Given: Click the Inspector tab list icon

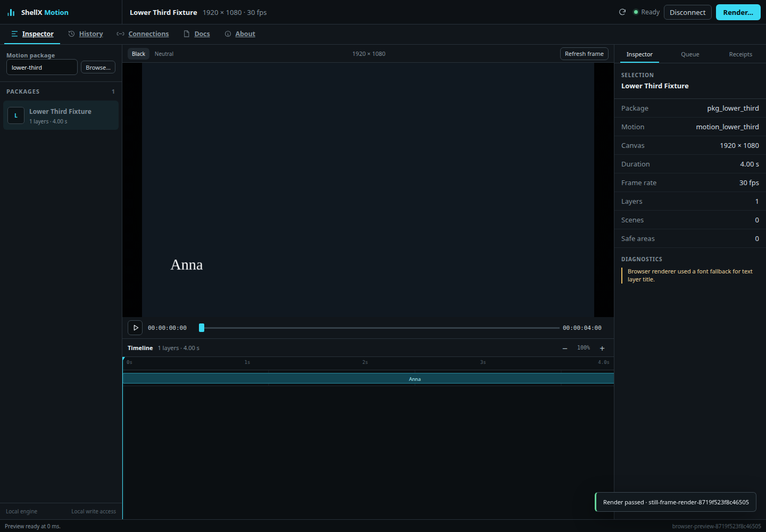Looking at the screenshot, I should pyautogui.click(x=14, y=34).
